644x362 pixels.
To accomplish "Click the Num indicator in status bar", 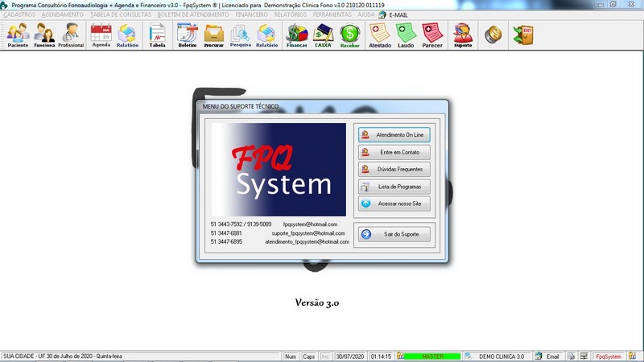I will coord(291,356).
